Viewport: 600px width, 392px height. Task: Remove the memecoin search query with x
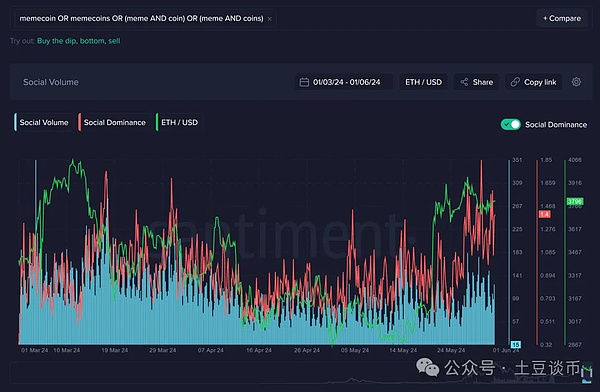(x=270, y=19)
